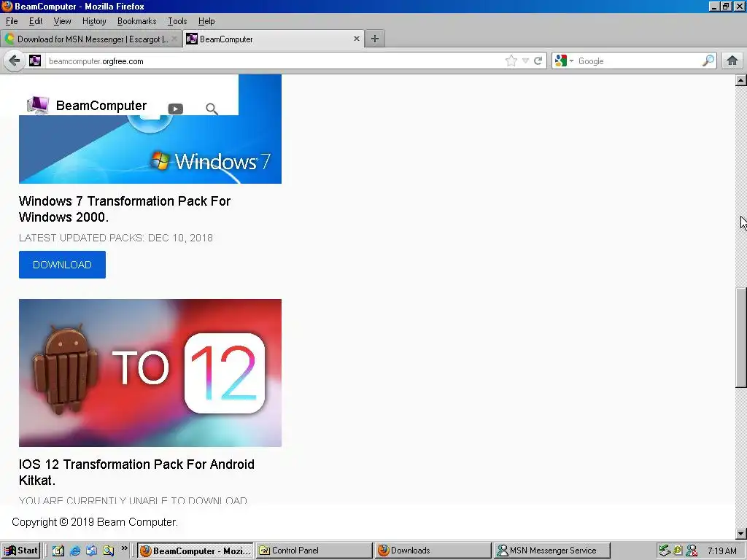Open the Bookmarks menu
Image resolution: width=747 pixels, height=560 pixels.
click(x=136, y=21)
